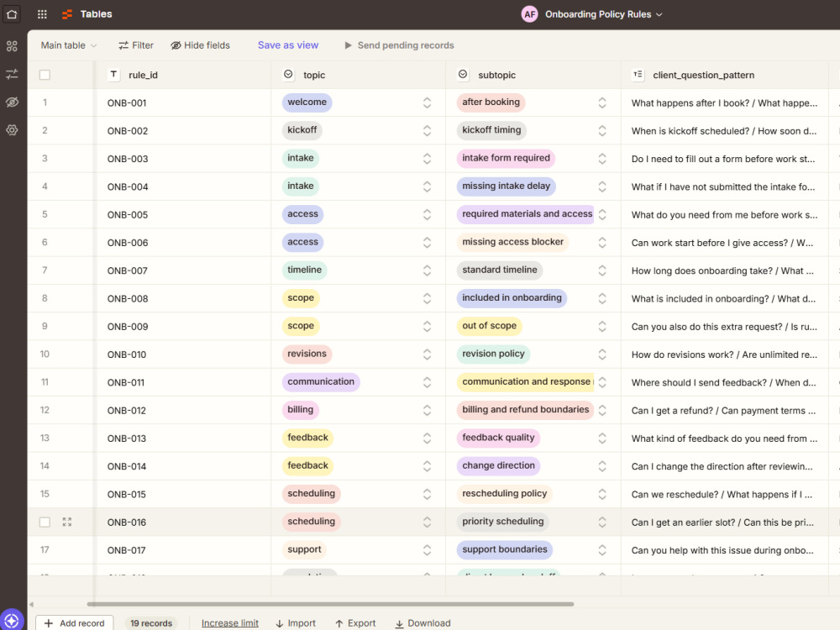
Task: Click the rule_id column header
Action: click(183, 75)
